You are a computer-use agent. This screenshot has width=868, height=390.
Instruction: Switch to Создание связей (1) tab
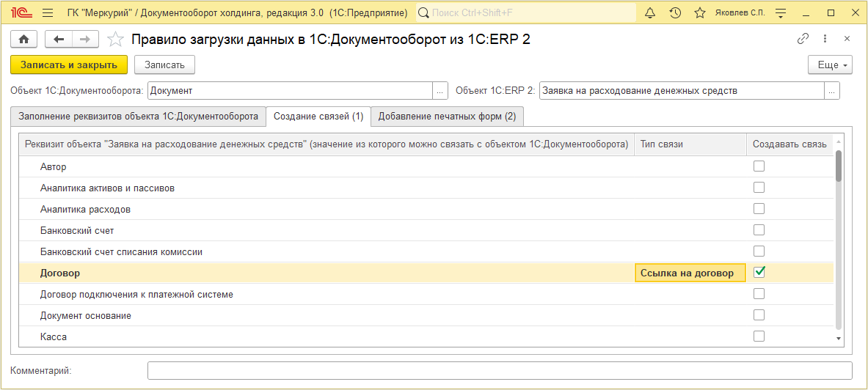(318, 116)
